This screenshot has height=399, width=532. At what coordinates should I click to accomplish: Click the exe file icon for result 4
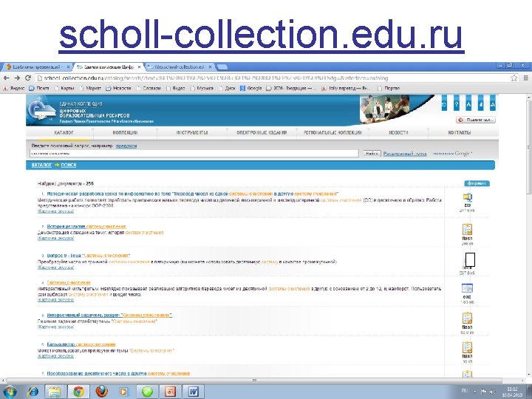click(467, 288)
